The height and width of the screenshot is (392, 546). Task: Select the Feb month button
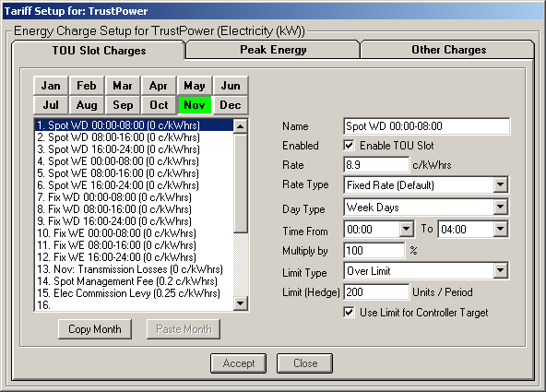tap(87, 86)
